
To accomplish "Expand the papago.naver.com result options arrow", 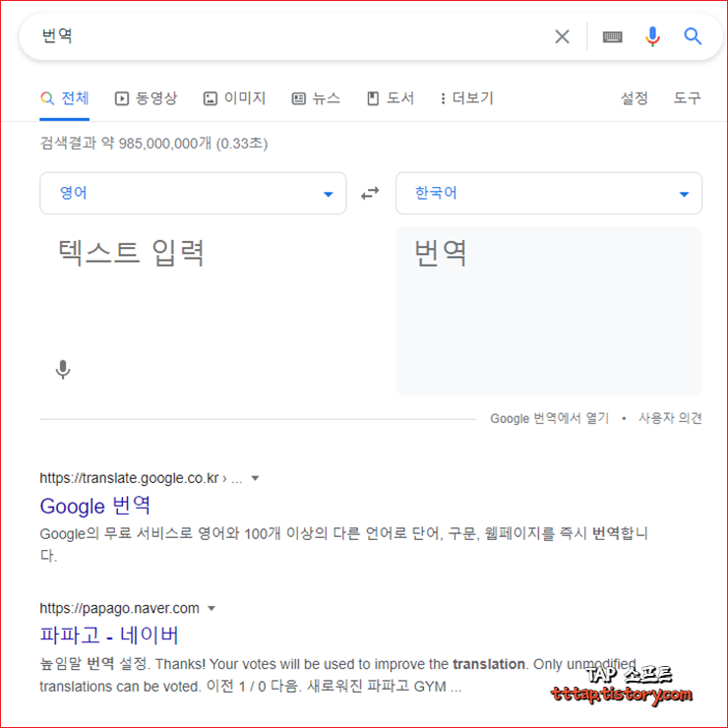I will (x=212, y=608).
